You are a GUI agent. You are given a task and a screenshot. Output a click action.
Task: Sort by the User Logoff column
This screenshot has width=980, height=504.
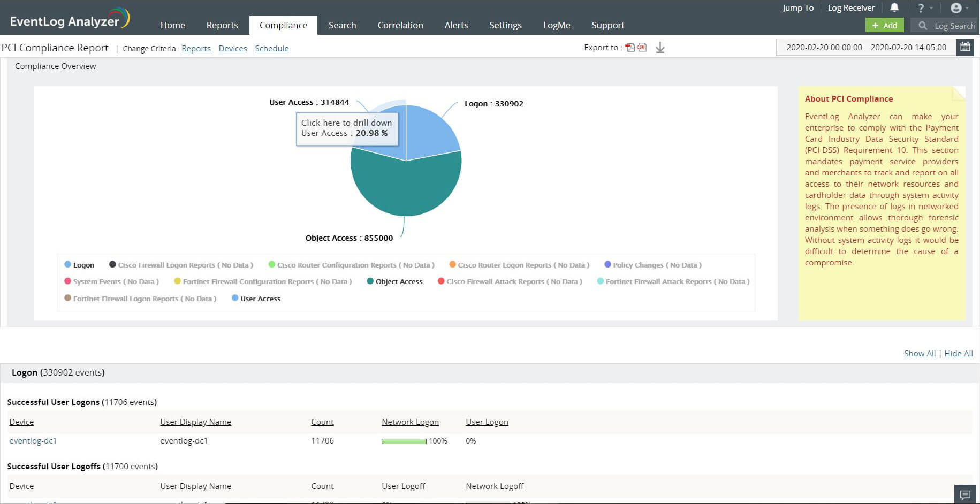point(403,486)
